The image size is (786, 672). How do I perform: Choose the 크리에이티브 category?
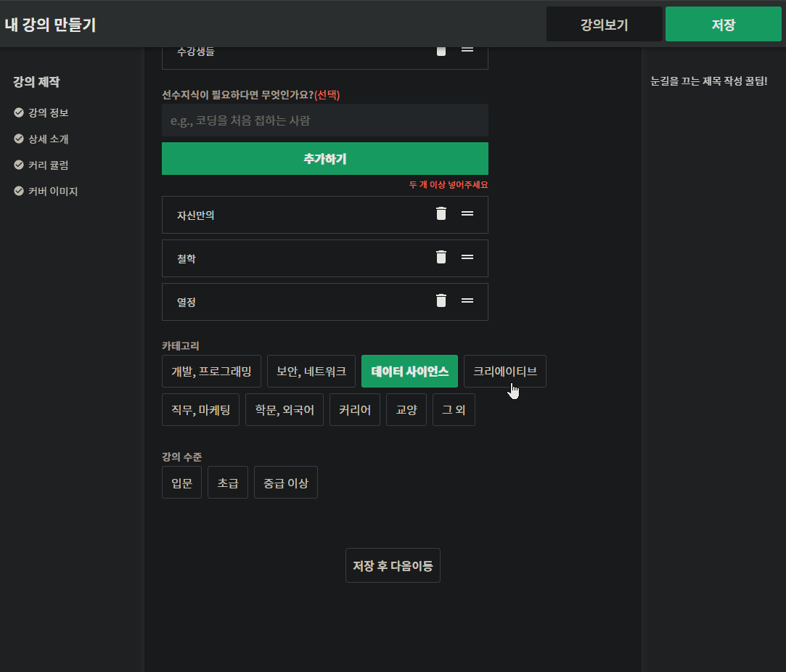click(x=505, y=372)
